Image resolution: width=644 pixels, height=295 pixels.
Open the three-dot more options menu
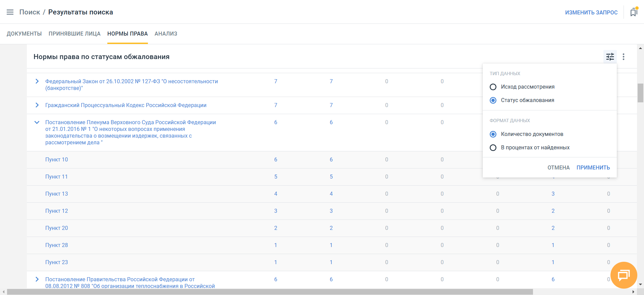pos(624,57)
